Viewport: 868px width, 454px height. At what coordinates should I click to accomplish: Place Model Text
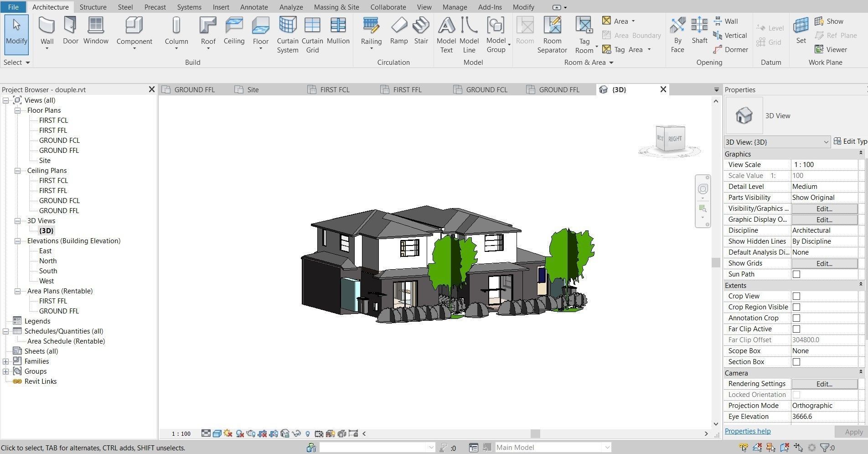pos(446,35)
